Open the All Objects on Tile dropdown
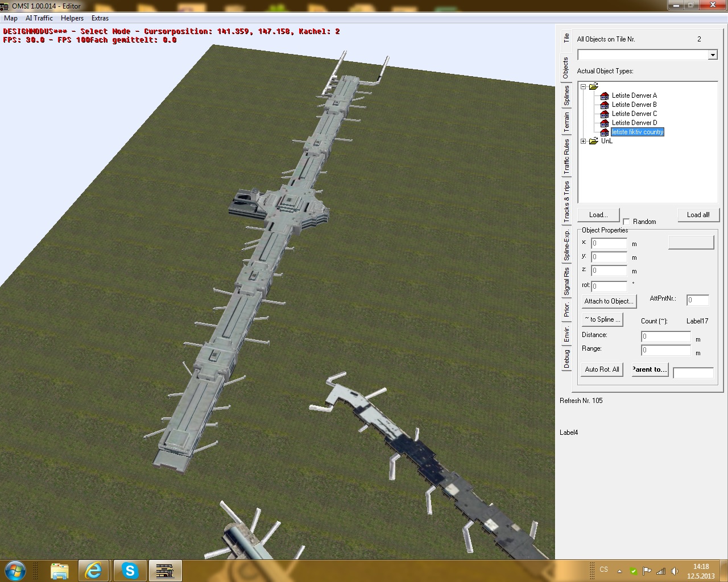 [x=713, y=55]
